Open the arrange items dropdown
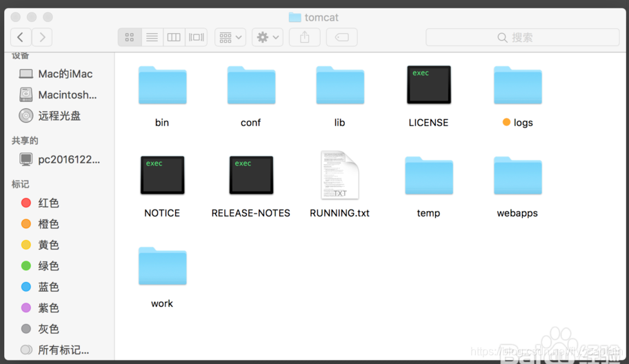 point(230,37)
